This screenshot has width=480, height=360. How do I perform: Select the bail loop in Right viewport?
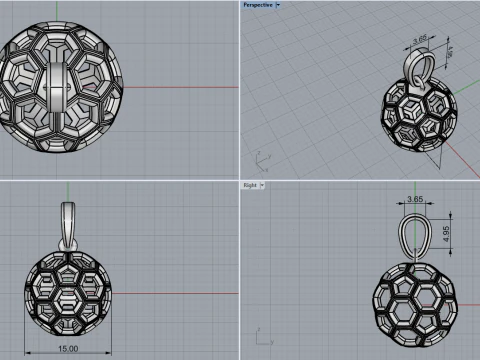[415, 236]
